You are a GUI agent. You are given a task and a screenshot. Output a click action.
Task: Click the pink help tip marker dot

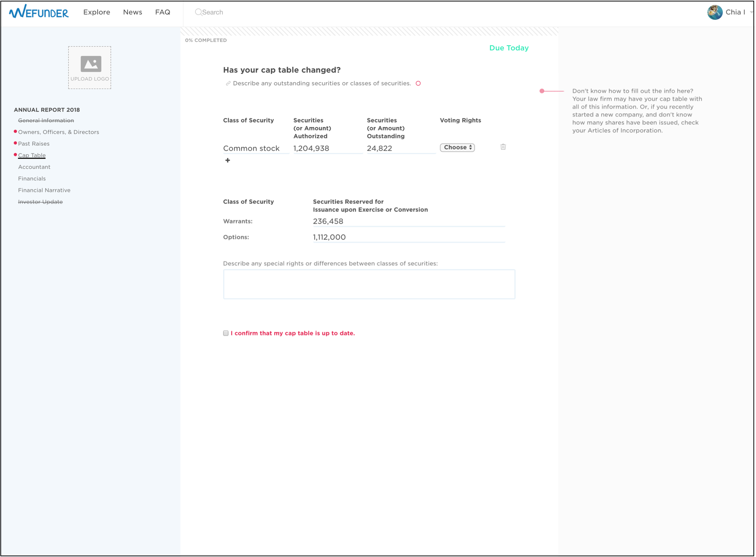click(x=542, y=91)
